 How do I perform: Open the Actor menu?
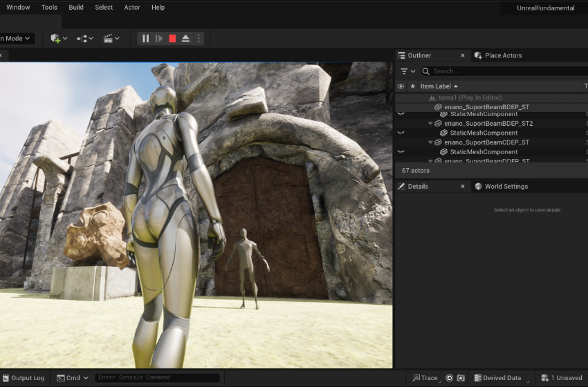pos(132,7)
